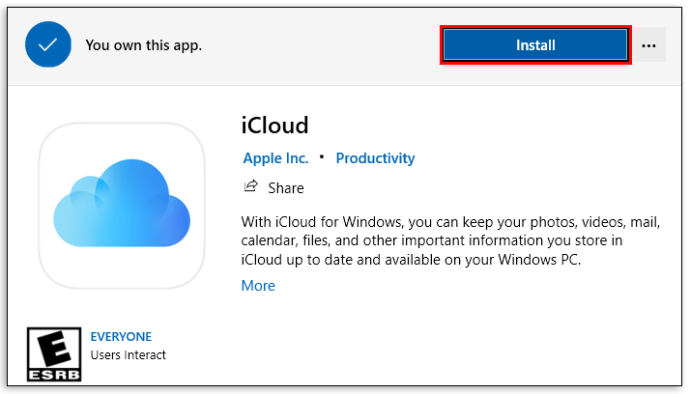Click the dot separator after Apple Inc.

click(x=322, y=156)
